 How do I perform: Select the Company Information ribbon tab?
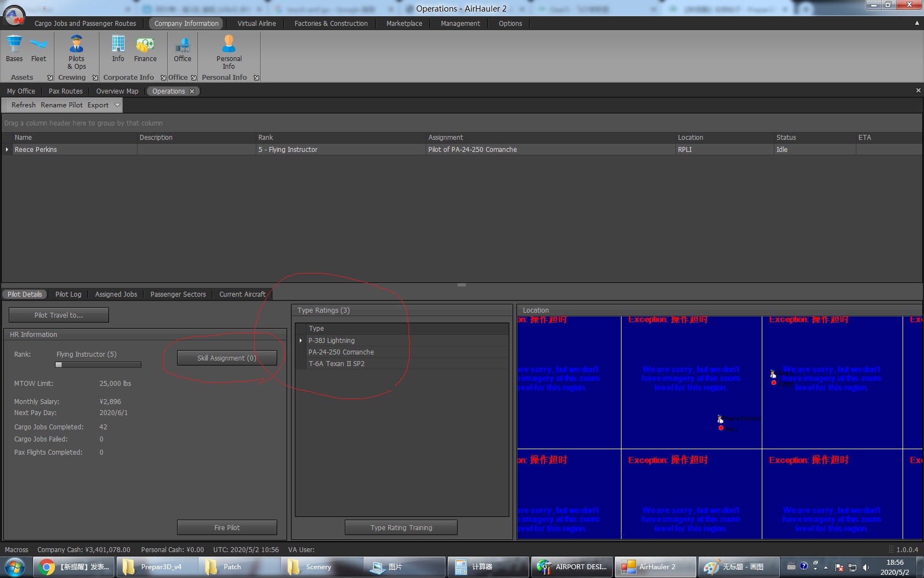[x=186, y=24]
